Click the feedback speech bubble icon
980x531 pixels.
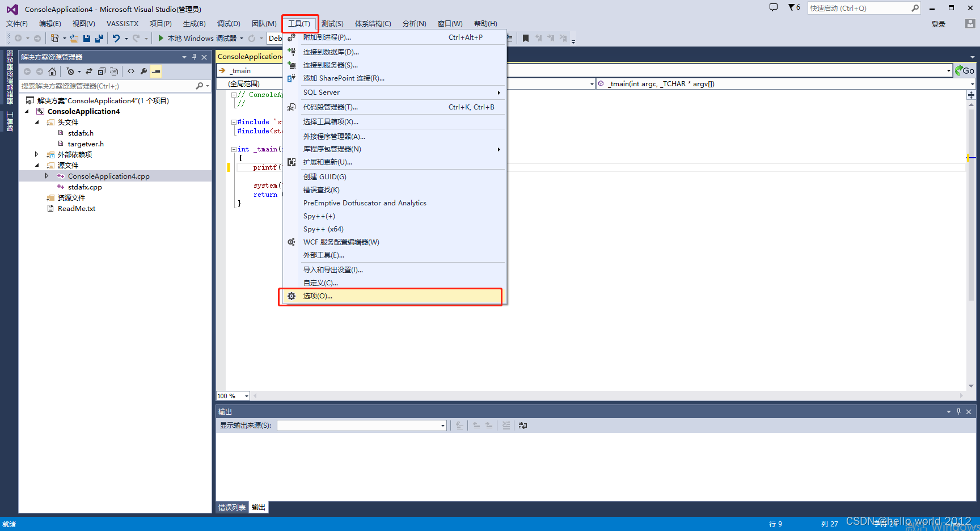(774, 7)
